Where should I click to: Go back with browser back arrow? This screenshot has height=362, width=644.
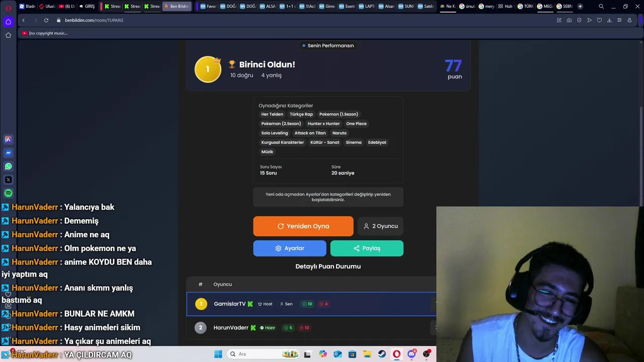click(x=23, y=20)
